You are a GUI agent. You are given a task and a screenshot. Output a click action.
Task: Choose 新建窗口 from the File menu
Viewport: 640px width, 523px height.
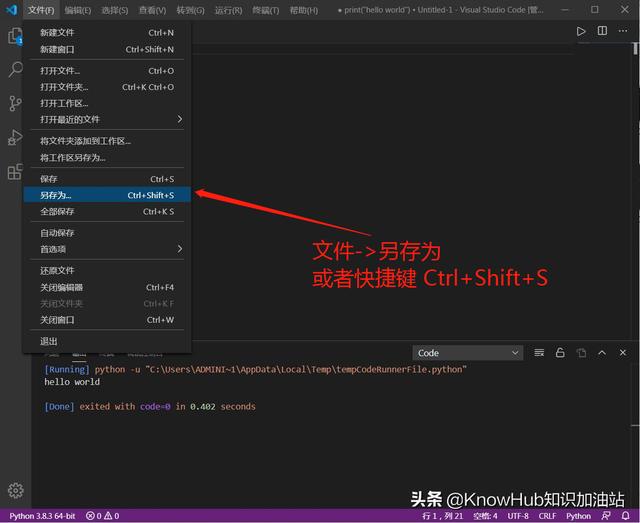point(107,49)
